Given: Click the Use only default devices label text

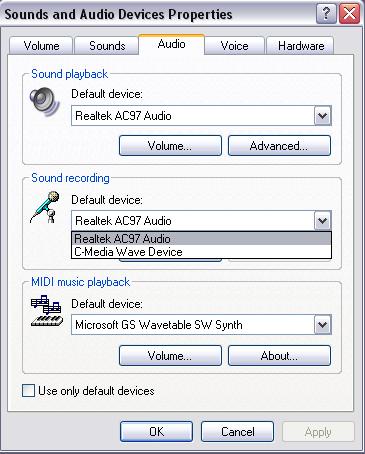Looking at the screenshot, I should point(96,391).
